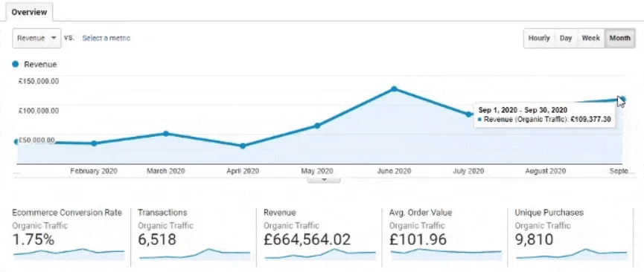The height and width of the screenshot is (272, 644).
Task: Switch graph to Hourly view
Action: tap(539, 38)
